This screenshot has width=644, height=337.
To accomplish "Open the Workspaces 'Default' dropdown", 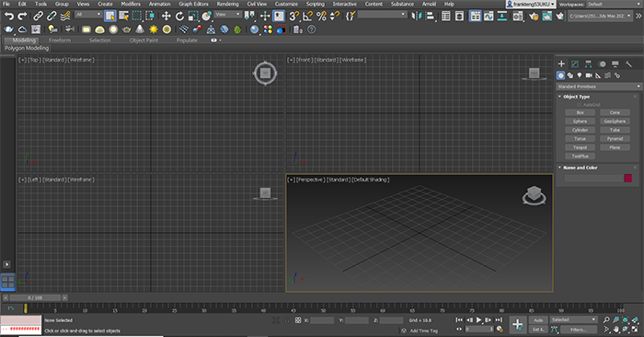I will point(615,4).
